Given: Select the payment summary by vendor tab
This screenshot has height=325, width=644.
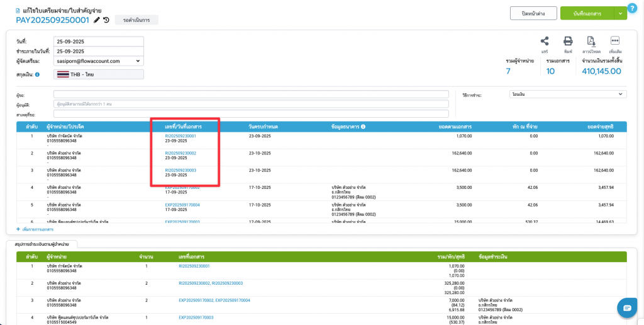Looking at the screenshot, I should (42, 243).
